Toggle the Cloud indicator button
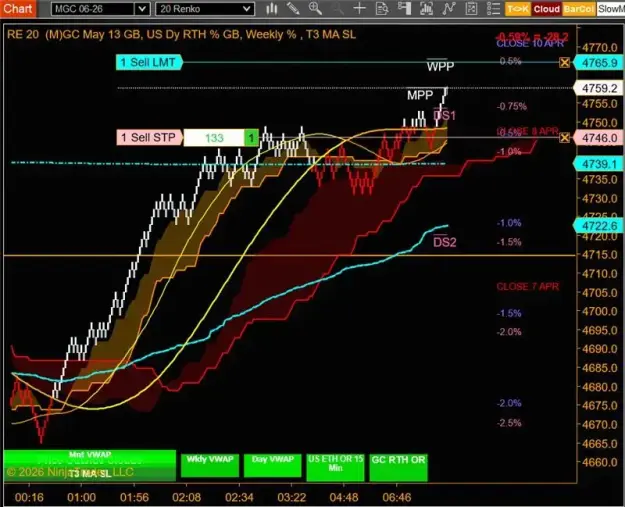Screen dimensions: 625x507 546,9
